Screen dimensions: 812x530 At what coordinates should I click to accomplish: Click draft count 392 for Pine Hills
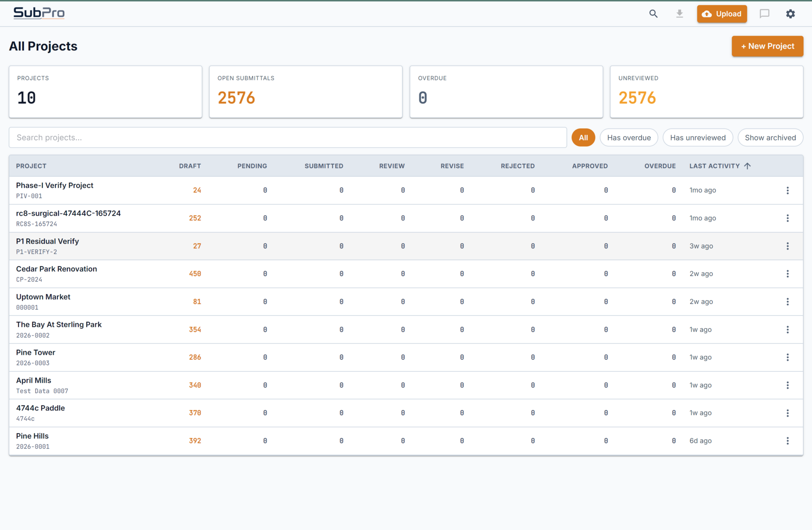(195, 441)
